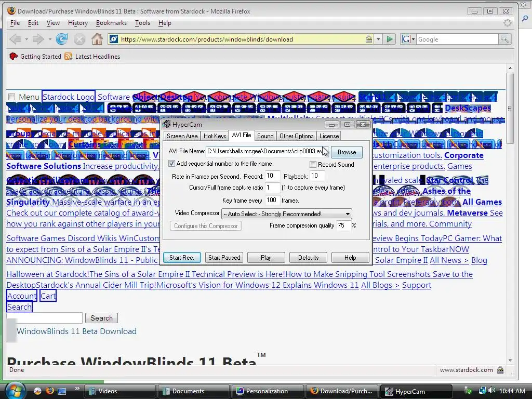The height and width of the screenshot is (399, 532).
Task: Click the Firefox Back arrow button
Action: pyautogui.click(x=15, y=39)
